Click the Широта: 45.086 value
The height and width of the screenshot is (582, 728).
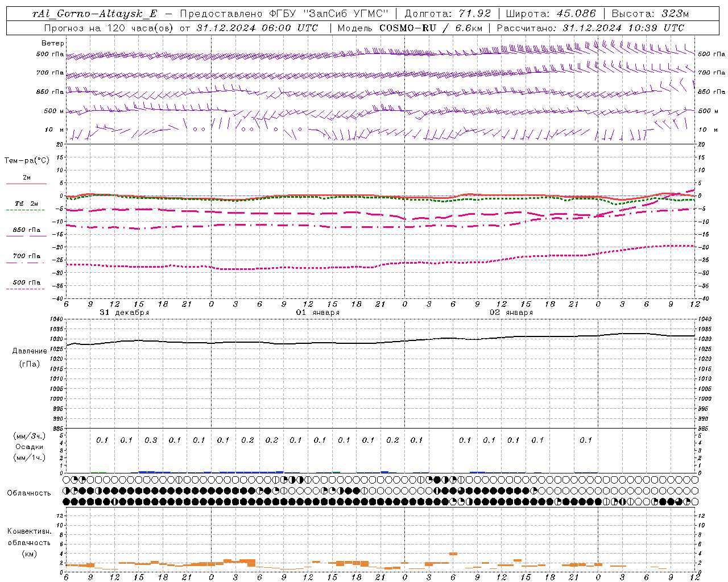click(x=551, y=14)
